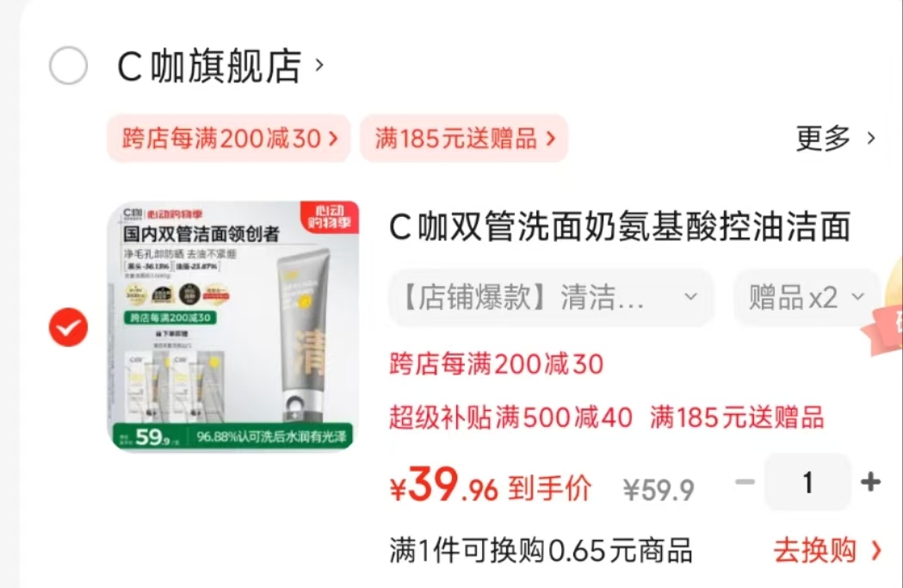Viewport: 903px width, 588px height.
Task: Open the 满185元送赠品 promotion tag
Action: (x=464, y=139)
